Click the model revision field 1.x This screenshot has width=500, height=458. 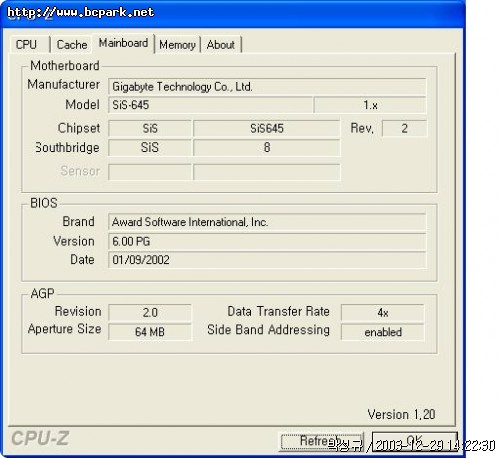tap(370, 105)
